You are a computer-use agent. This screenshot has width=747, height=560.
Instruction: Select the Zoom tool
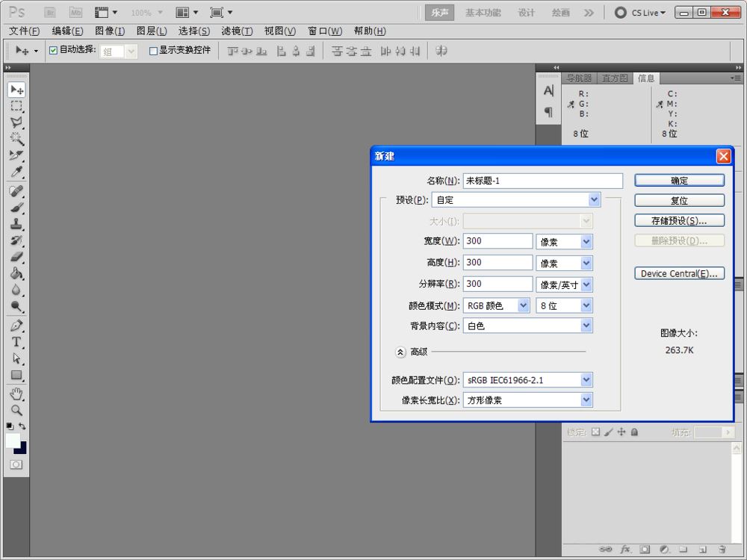tap(16, 410)
